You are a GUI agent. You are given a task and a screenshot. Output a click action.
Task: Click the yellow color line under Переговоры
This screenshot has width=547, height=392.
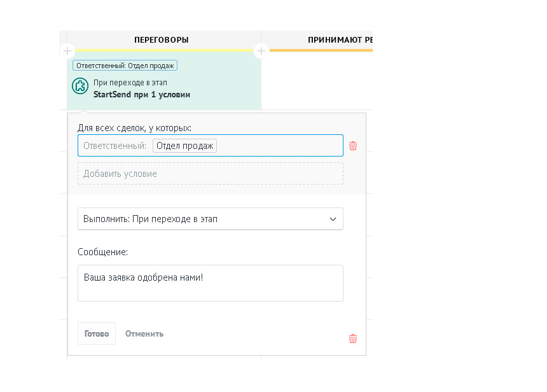164,50
